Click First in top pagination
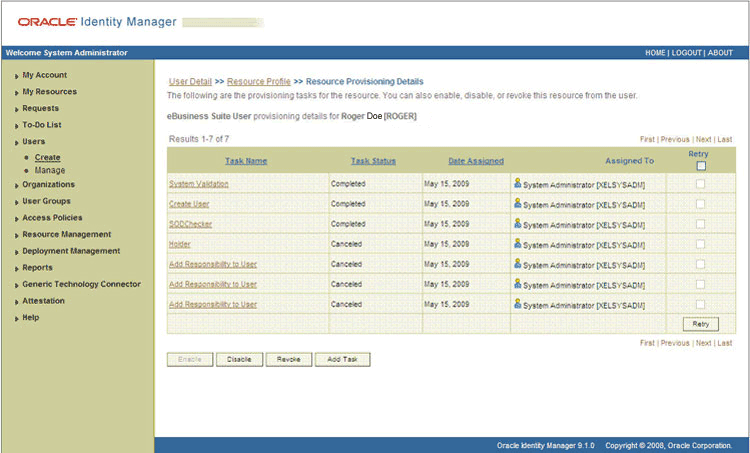 tap(647, 139)
